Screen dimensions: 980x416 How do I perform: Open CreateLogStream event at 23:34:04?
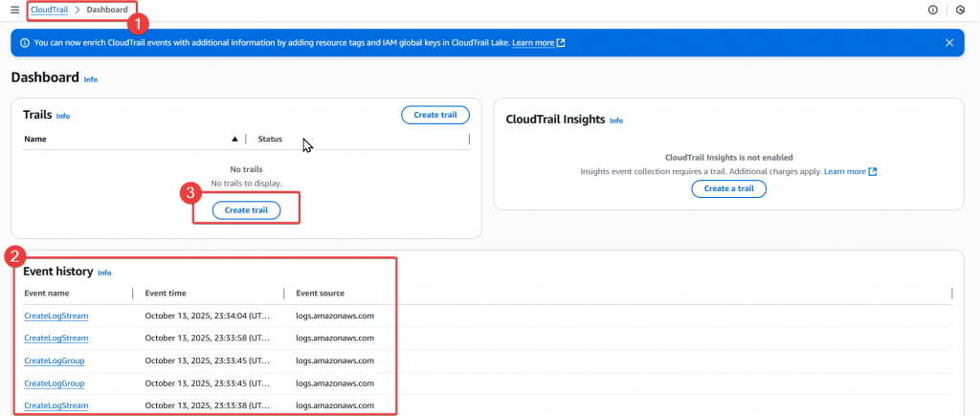tap(56, 316)
